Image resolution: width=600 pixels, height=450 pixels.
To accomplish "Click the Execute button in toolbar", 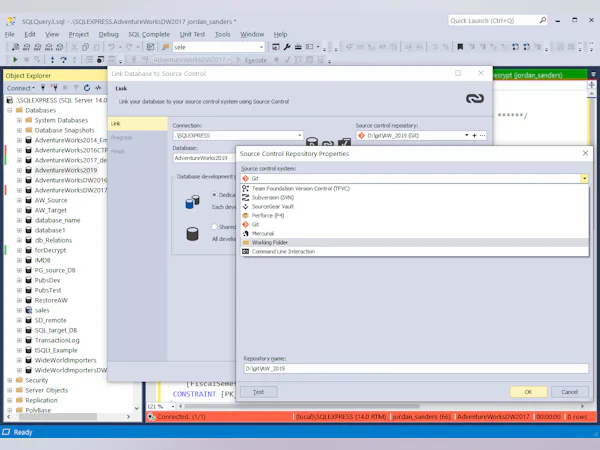I will click(251, 60).
